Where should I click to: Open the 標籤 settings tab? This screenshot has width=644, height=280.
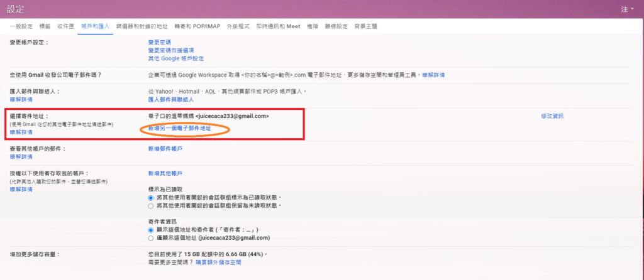[45, 26]
